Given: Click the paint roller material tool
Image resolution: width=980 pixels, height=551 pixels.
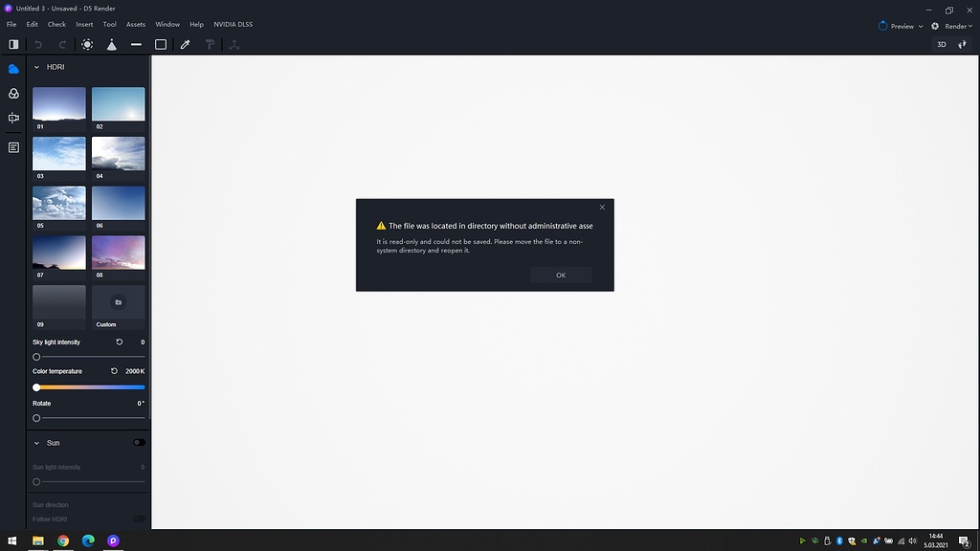Looking at the screenshot, I should [x=210, y=44].
